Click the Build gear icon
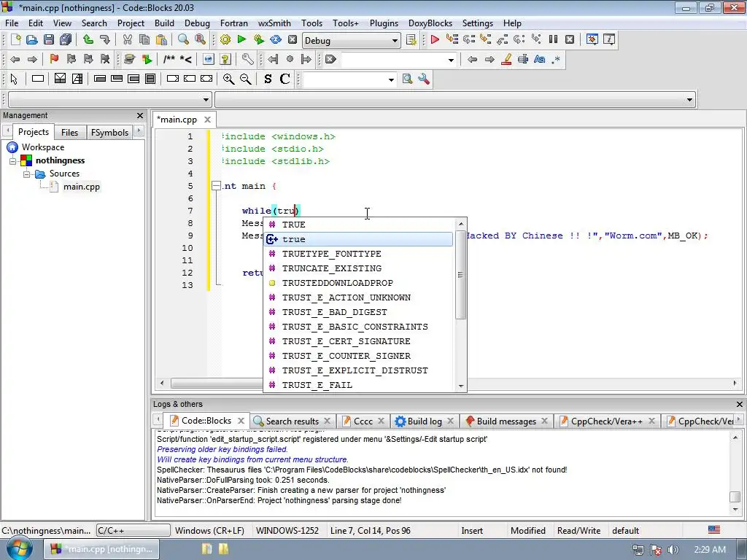The height and width of the screenshot is (560, 747). (x=225, y=40)
